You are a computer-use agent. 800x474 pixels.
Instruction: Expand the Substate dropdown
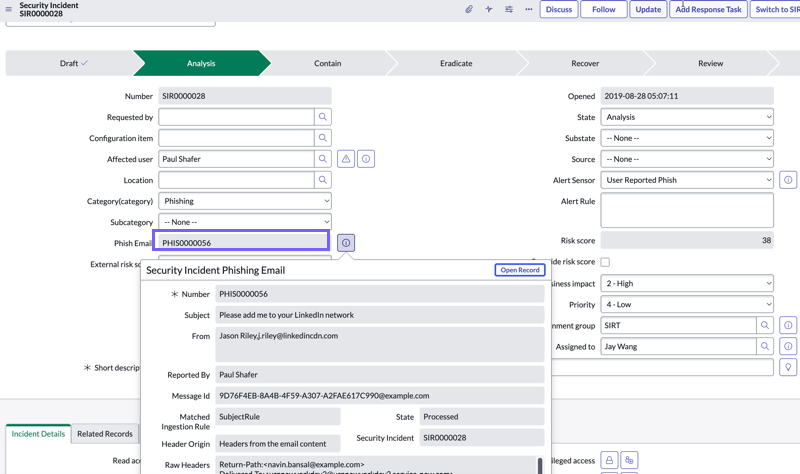point(687,138)
